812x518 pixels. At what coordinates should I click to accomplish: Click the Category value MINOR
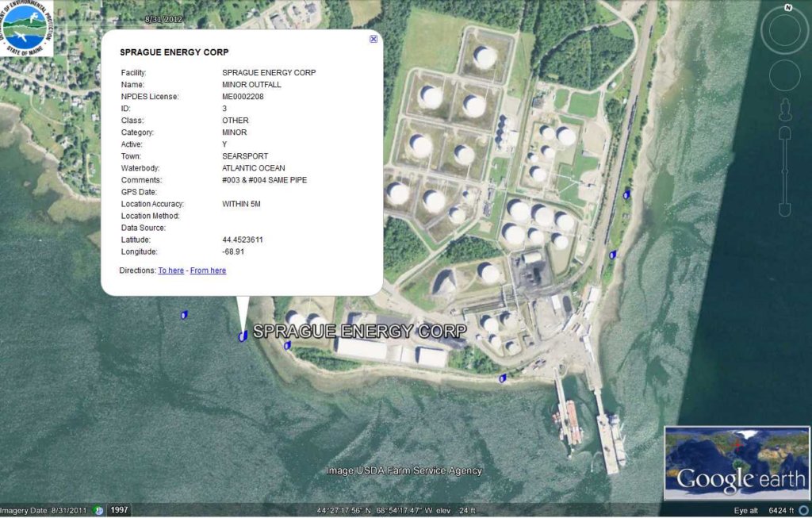[235, 132]
